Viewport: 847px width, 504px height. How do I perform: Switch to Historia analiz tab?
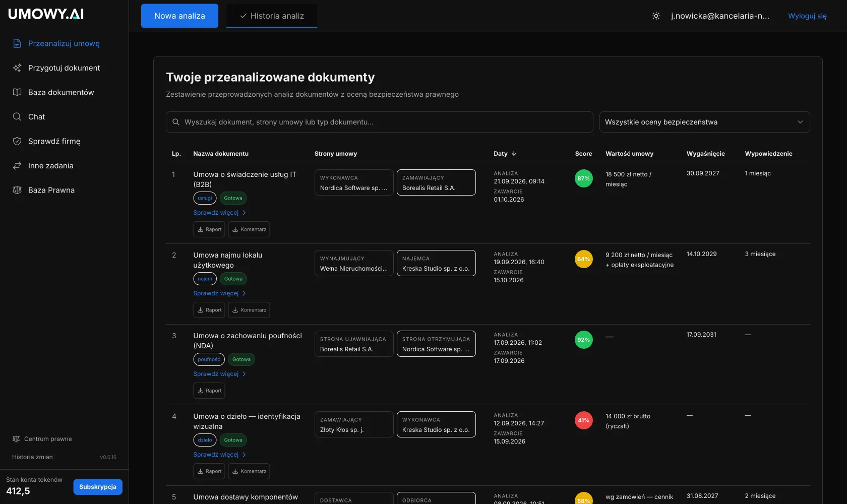pos(272,16)
